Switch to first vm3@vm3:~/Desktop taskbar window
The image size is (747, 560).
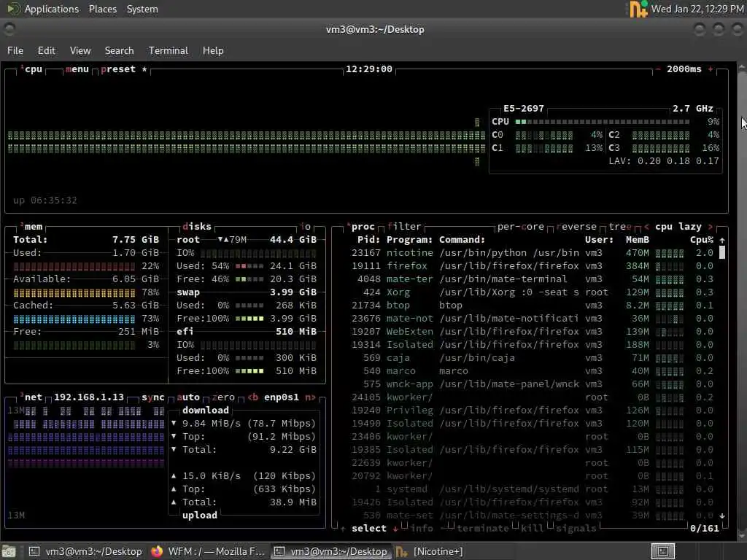[86, 551]
